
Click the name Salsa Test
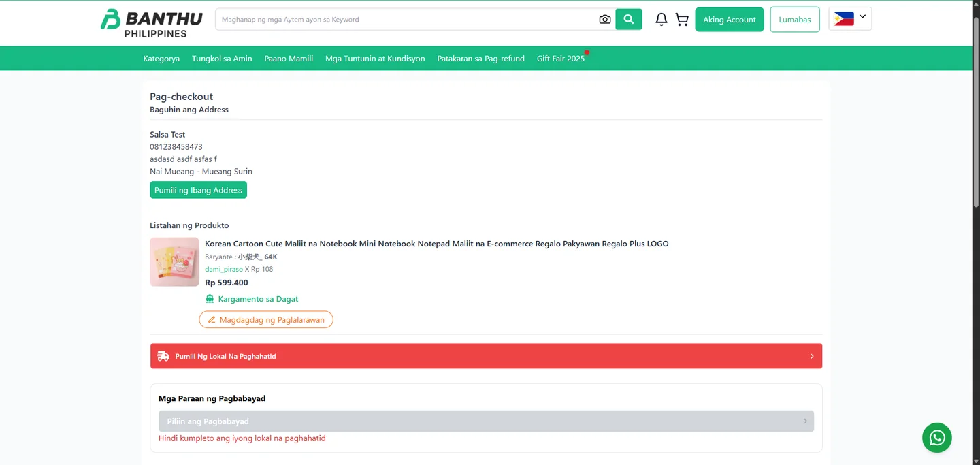tap(167, 135)
